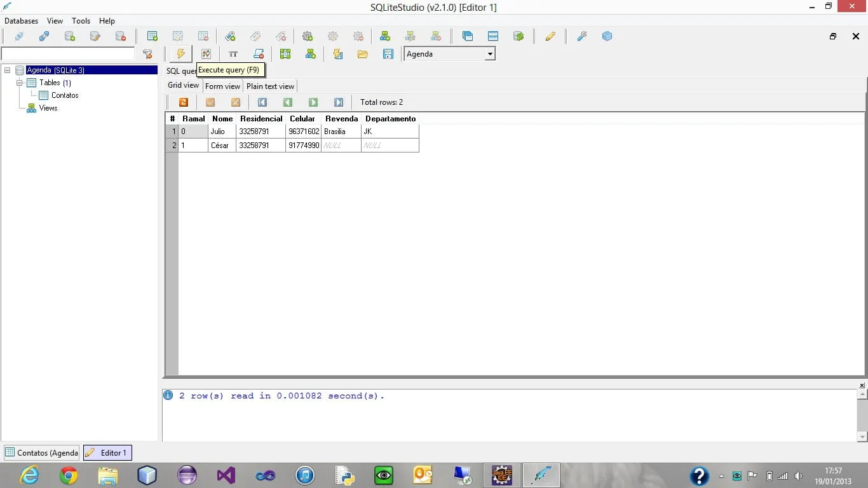This screenshot has width=868, height=488.
Task: Run the Execute query lightning icon
Action: coord(180,54)
